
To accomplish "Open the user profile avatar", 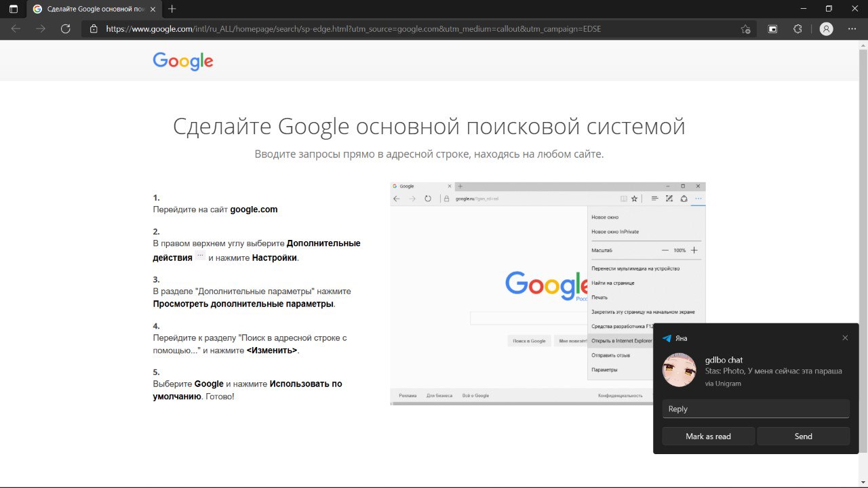I will (x=826, y=29).
